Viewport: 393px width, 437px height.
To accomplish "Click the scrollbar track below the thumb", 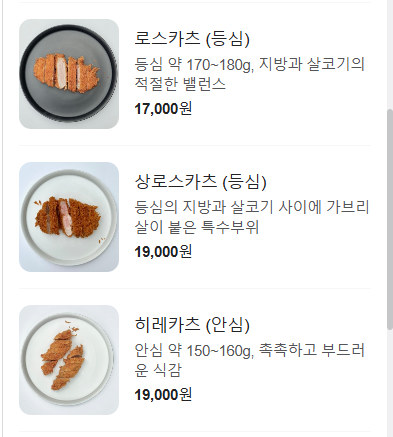I will coord(390,383).
